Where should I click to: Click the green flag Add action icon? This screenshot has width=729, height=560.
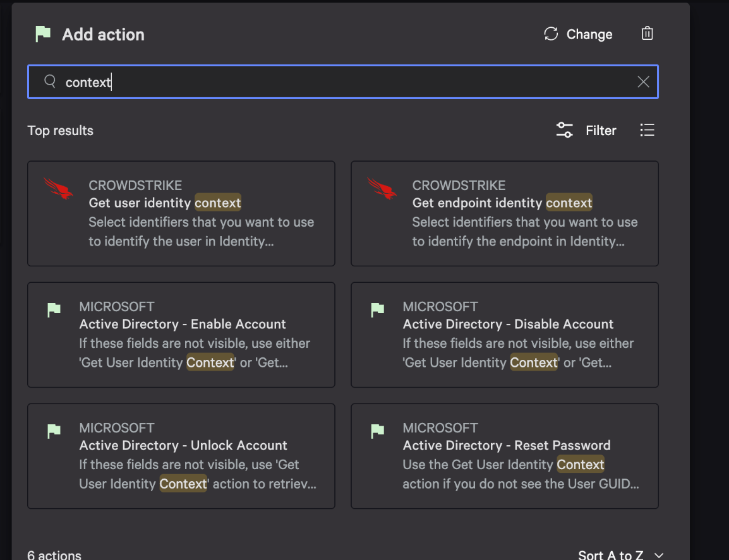pyautogui.click(x=43, y=34)
